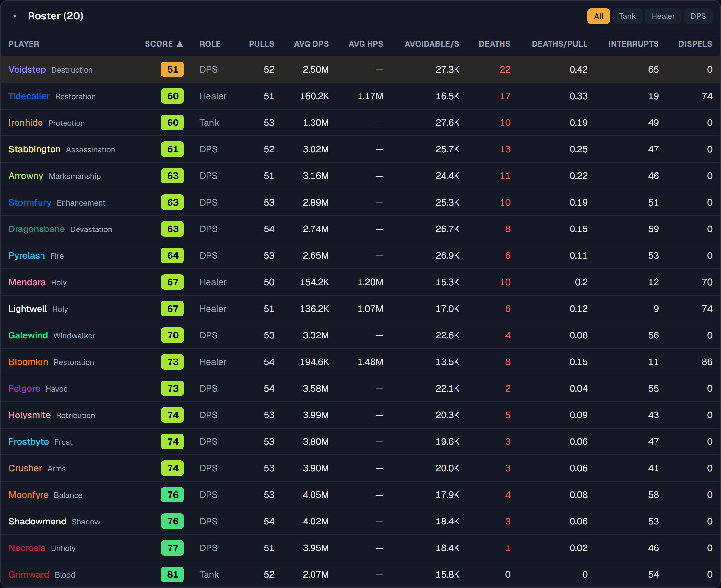
Task: Collapse the Roster section triangle
Action: (x=15, y=16)
